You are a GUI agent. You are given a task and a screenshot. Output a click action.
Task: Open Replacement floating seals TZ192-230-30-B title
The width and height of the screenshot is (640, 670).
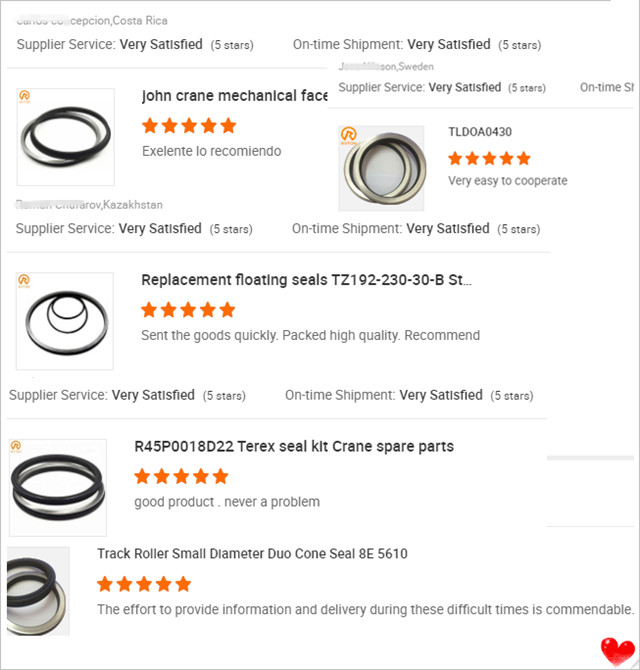click(306, 280)
